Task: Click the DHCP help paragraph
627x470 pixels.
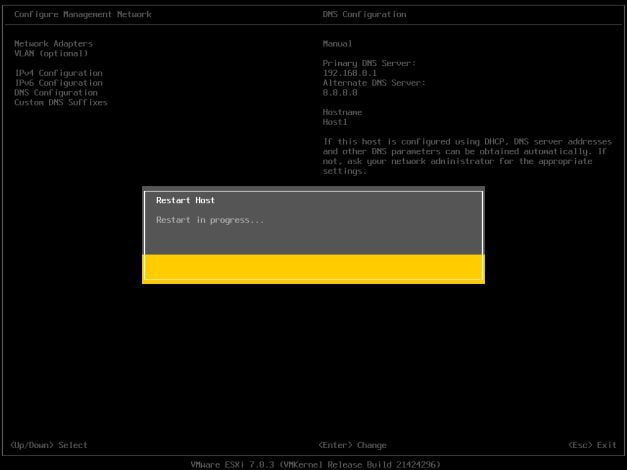Action: coord(467,156)
